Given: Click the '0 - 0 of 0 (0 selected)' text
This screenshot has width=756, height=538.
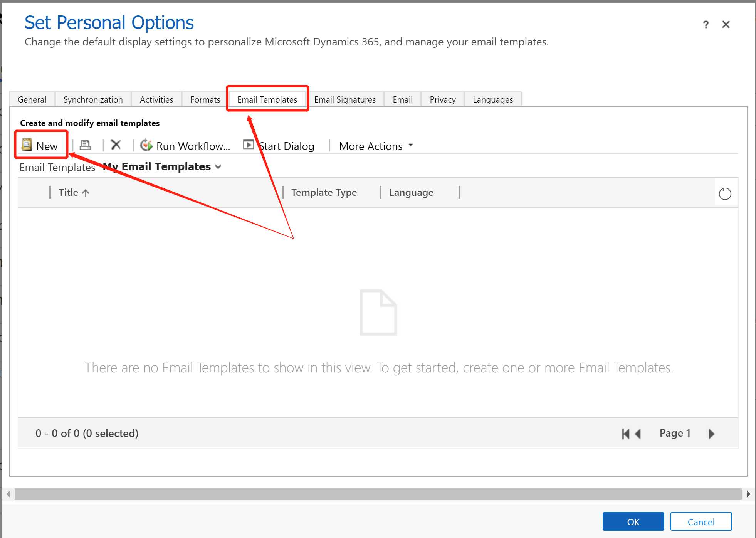Looking at the screenshot, I should 87,433.
